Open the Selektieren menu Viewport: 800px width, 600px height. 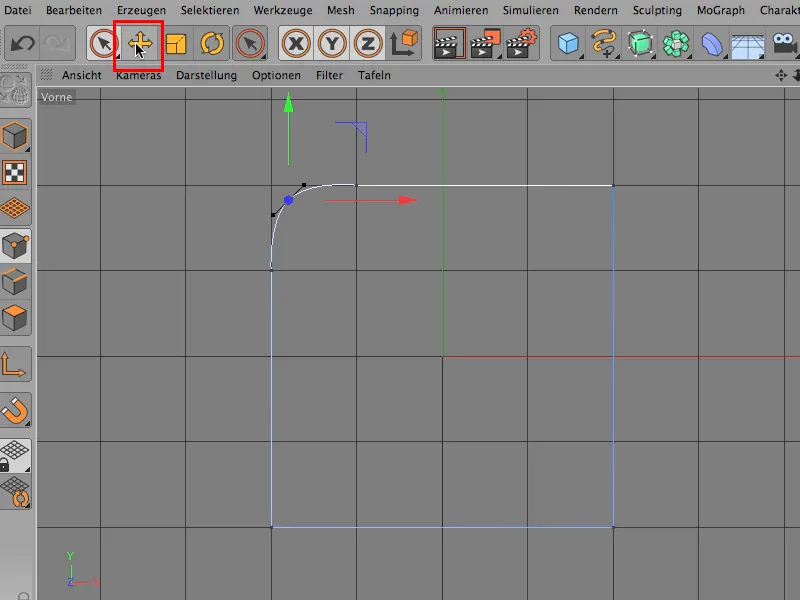210,10
